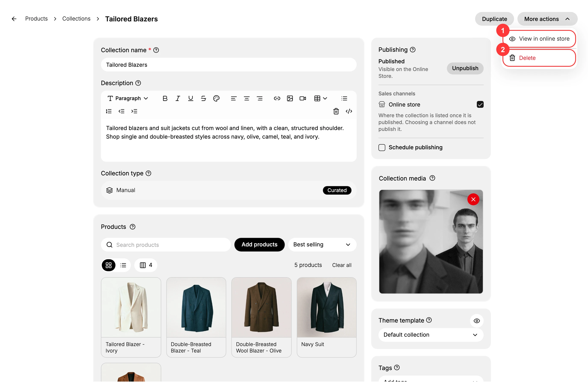
Task: Switch to HTML code view
Action: coord(349,111)
